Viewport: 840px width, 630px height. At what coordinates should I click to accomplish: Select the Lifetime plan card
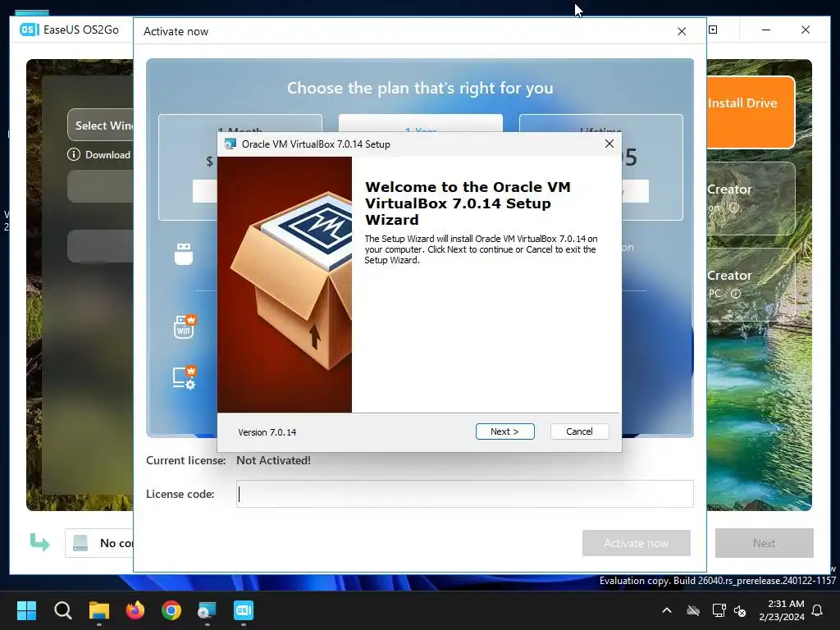600,167
